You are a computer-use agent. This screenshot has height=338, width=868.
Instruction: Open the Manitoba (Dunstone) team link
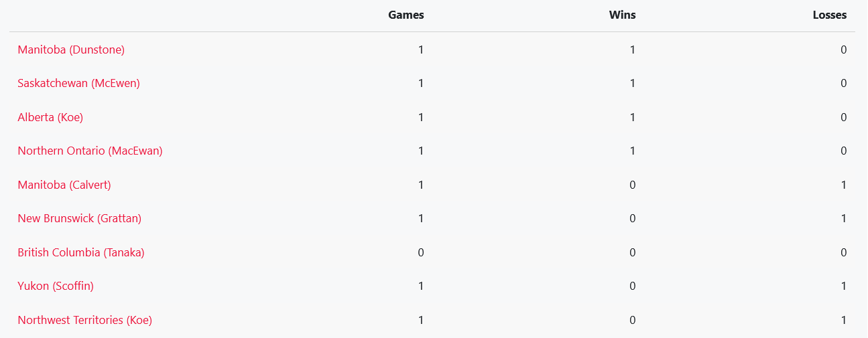[71, 50]
